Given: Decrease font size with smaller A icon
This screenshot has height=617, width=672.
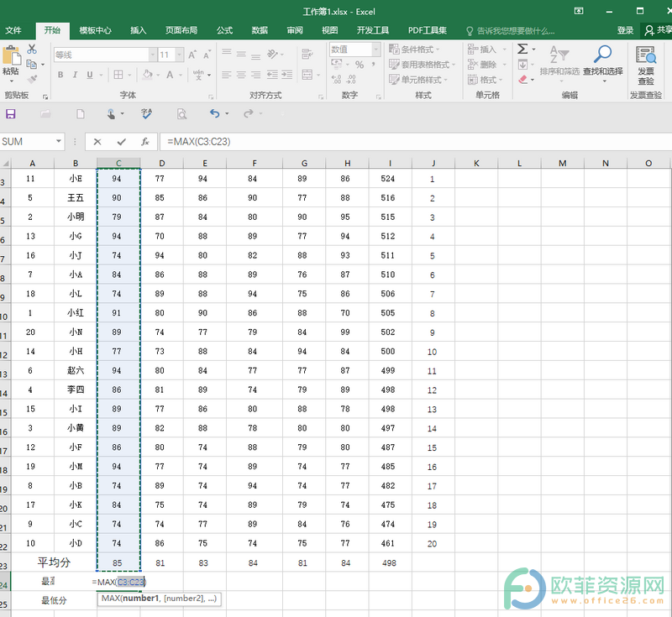Looking at the screenshot, I should tap(207, 55).
